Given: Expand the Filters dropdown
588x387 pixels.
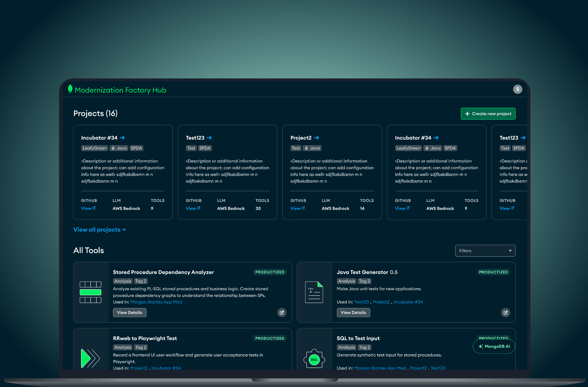Looking at the screenshot, I should point(485,251).
